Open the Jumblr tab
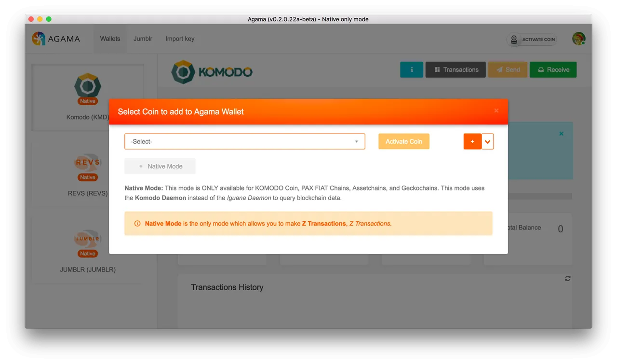This screenshot has height=364, width=617. (x=143, y=39)
